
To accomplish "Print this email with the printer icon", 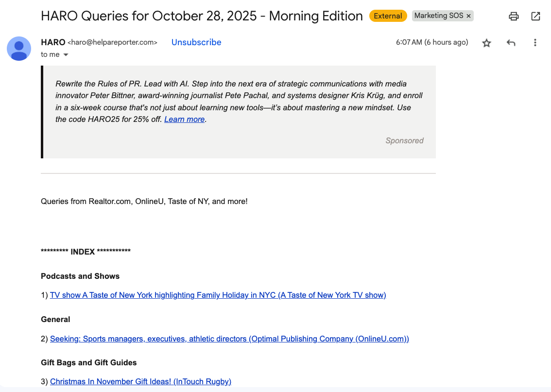I will [x=514, y=16].
